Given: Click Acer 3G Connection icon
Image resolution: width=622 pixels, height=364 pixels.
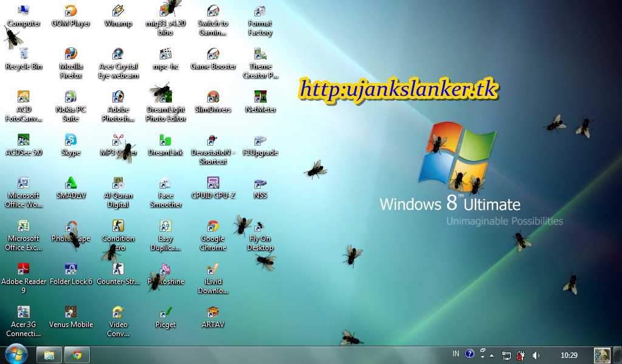Looking at the screenshot, I should 24,322.
